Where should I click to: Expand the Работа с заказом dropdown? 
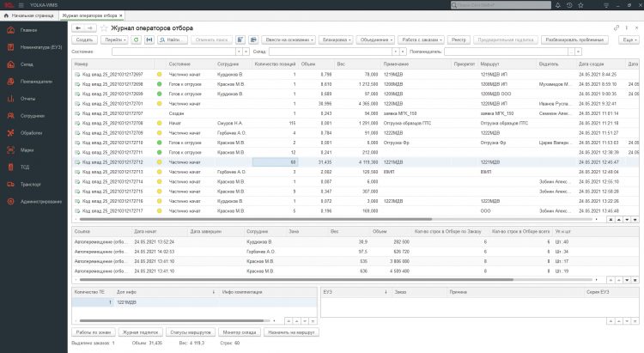(420, 40)
